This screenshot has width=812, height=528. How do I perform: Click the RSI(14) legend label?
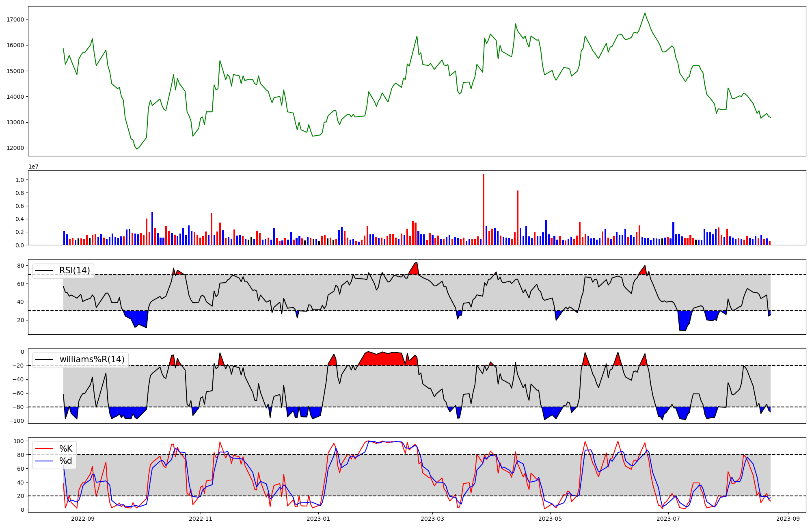tap(75, 270)
